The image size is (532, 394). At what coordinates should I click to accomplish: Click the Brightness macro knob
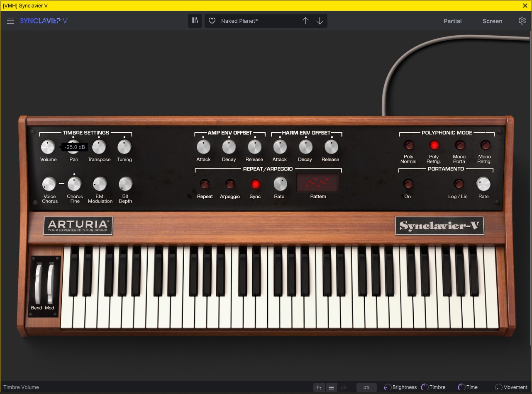tap(387, 387)
